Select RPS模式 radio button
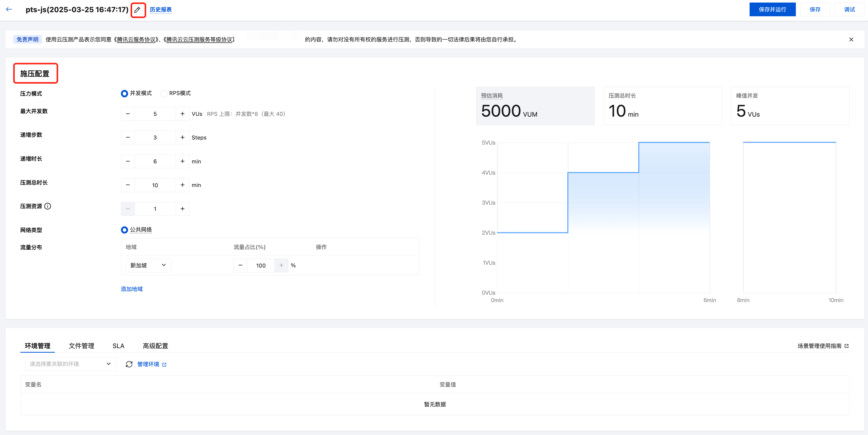 [x=163, y=93]
